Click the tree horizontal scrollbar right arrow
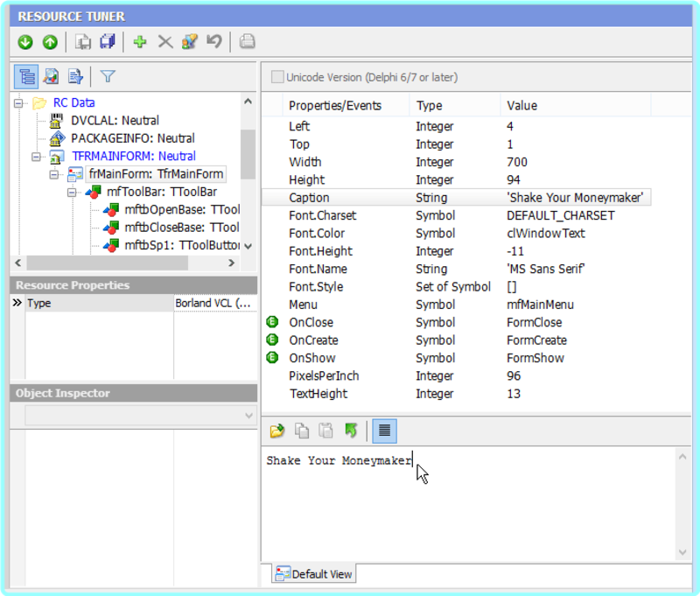This screenshot has height=596, width=700. click(x=231, y=263)
